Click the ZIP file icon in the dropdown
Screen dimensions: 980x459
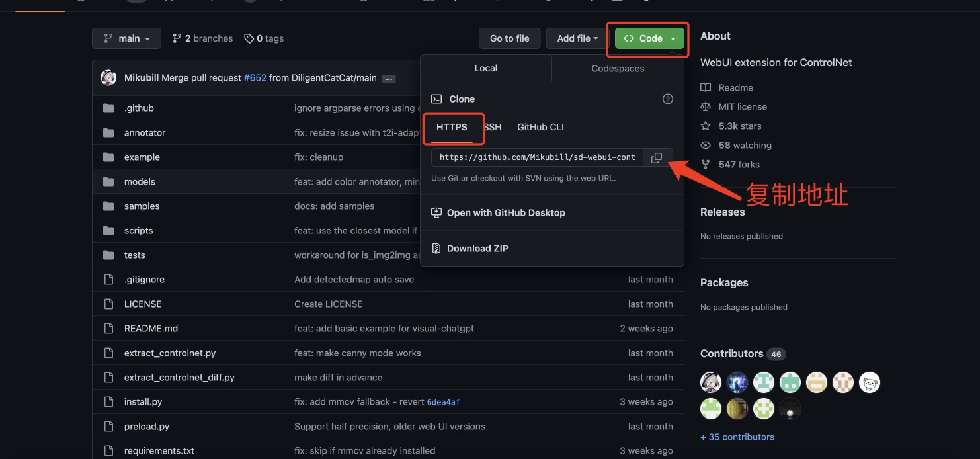[x=436, y=248]
